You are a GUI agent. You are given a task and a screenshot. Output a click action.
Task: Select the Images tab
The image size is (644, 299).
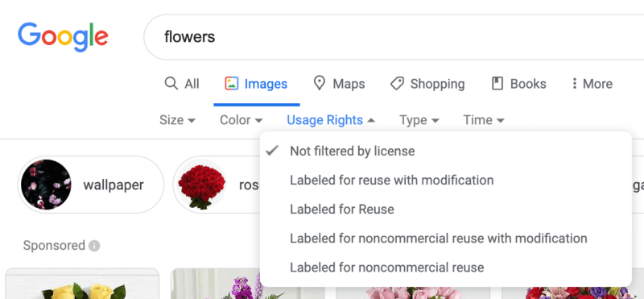[256, 84]
